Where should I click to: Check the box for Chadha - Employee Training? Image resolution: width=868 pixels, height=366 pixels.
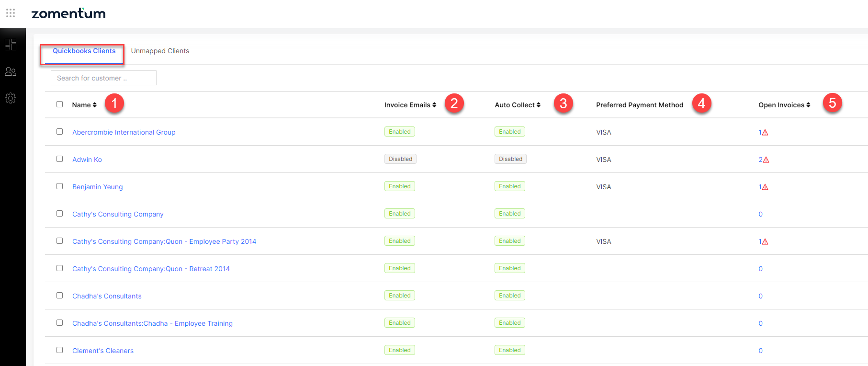pyautogui.click(x=60, y=323)
